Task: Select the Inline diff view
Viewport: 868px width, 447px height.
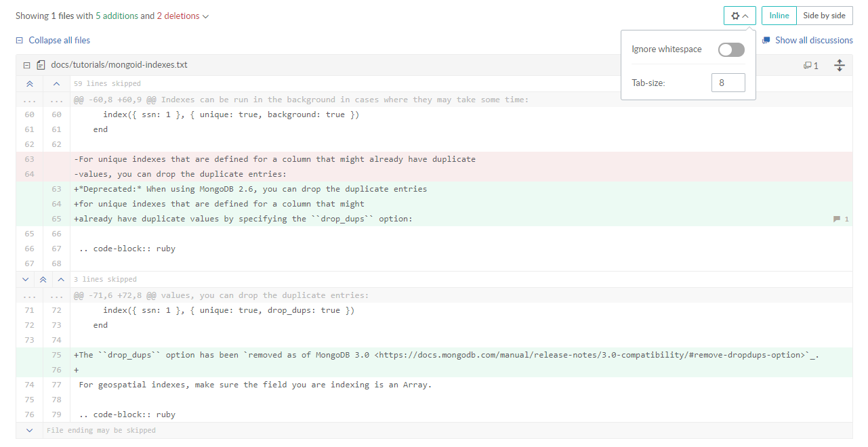Action: coord(779,16)
